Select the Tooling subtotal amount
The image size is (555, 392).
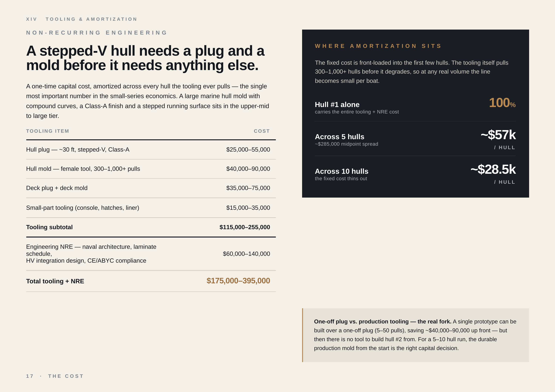pyautogui.click(x=245, y=227)
